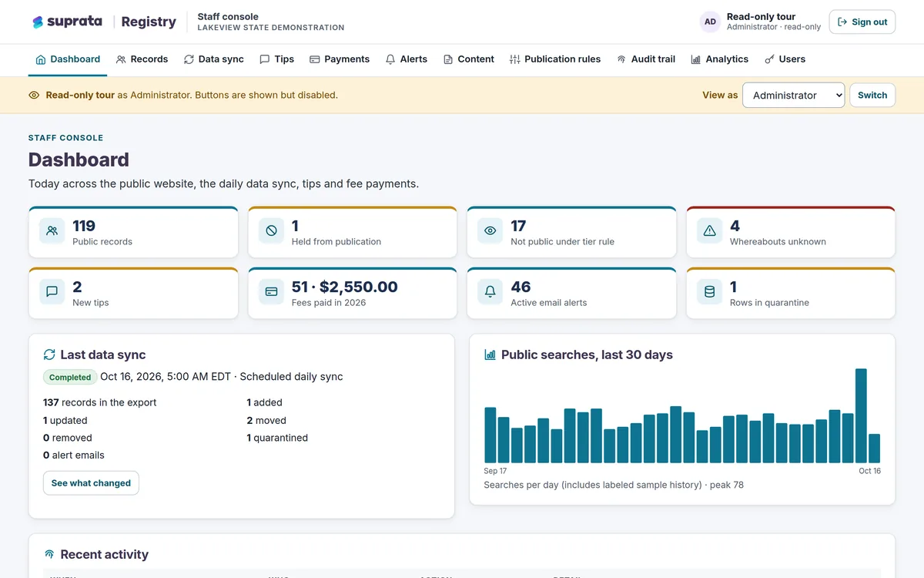Click the 'Sep 17' chart axis label
Image resolution: width=924 pixels, height=578 pixels.
click(x=495, y=471)
